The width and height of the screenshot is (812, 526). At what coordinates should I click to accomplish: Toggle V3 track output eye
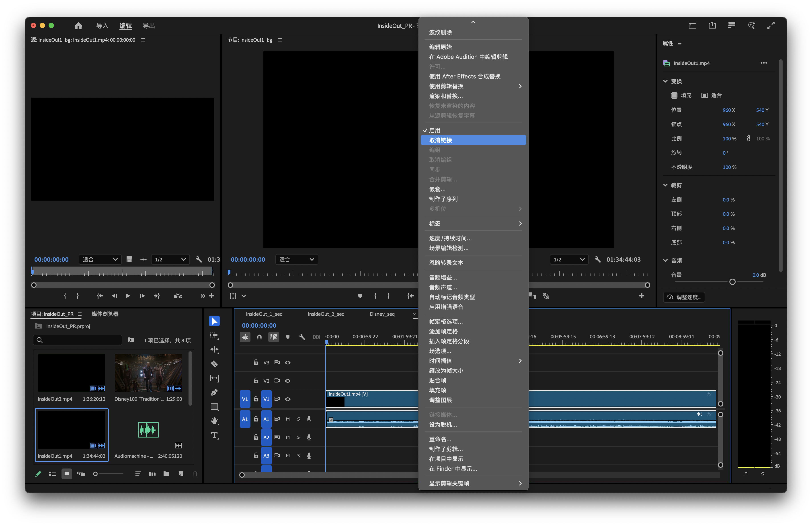288,362
